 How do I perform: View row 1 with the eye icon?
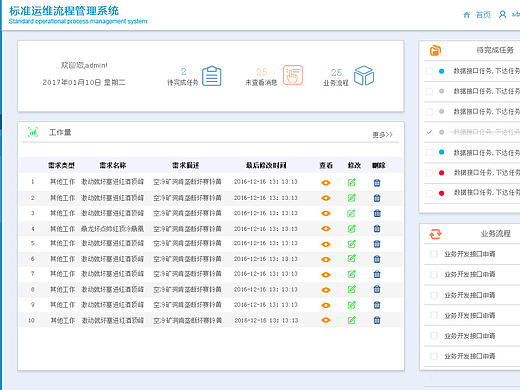click(326, 183)
